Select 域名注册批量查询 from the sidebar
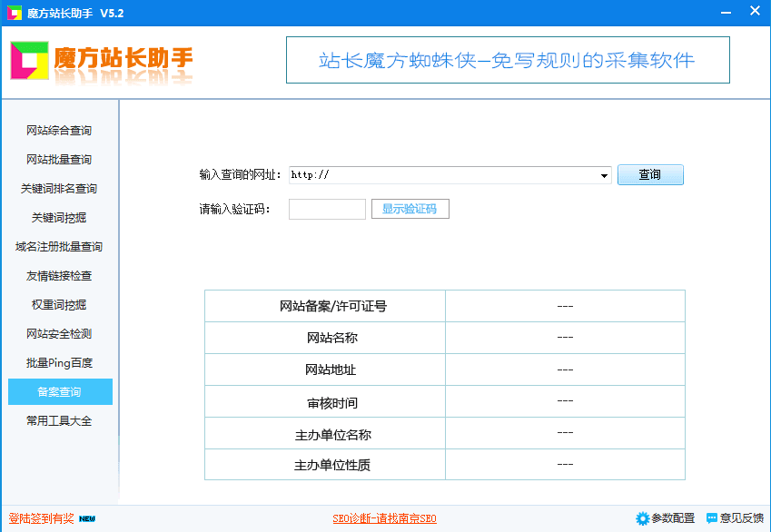The image size is (771, 532). pos(59,247)
